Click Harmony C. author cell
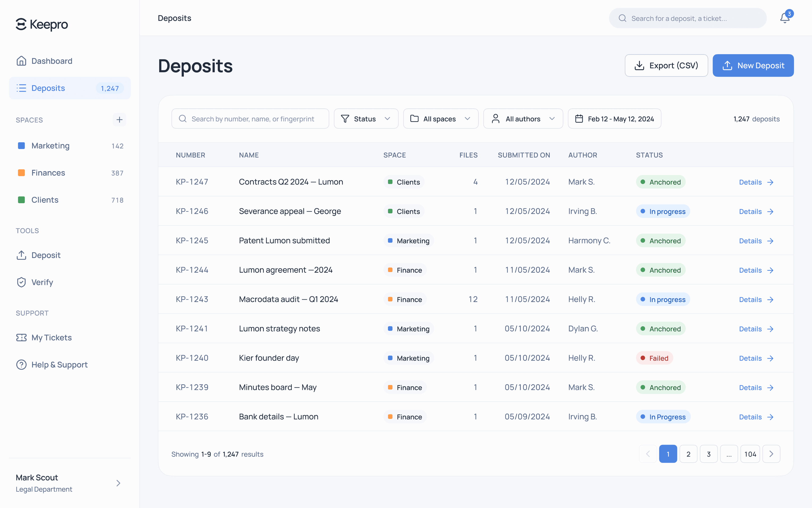The image size is (812, 508). click(589, 241)
